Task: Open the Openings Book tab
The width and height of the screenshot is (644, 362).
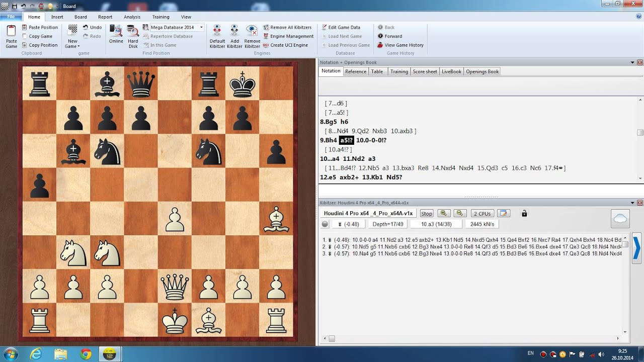Action: tap(482, 71)
